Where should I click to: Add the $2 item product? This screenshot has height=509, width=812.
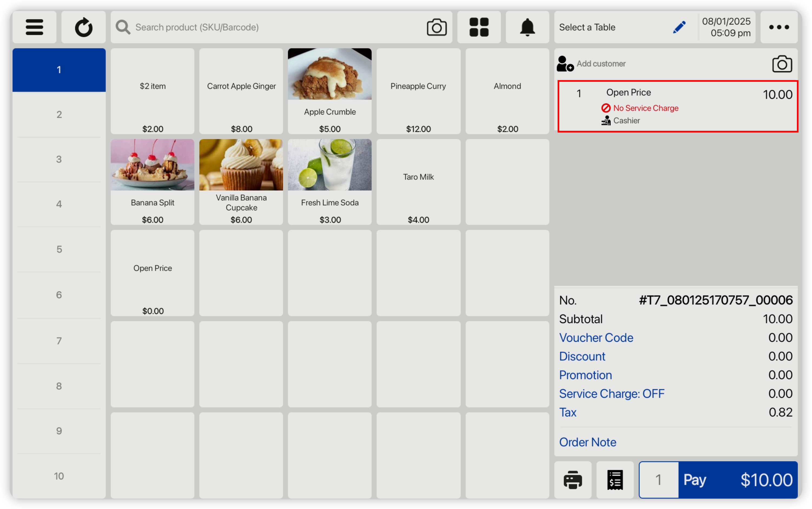pyautogui.click(x=152, y=91)
